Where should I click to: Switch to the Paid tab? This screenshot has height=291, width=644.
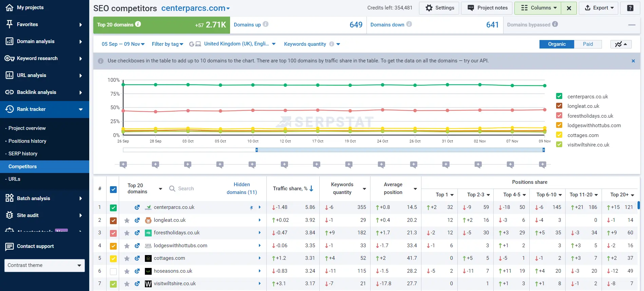coord(588,44)
